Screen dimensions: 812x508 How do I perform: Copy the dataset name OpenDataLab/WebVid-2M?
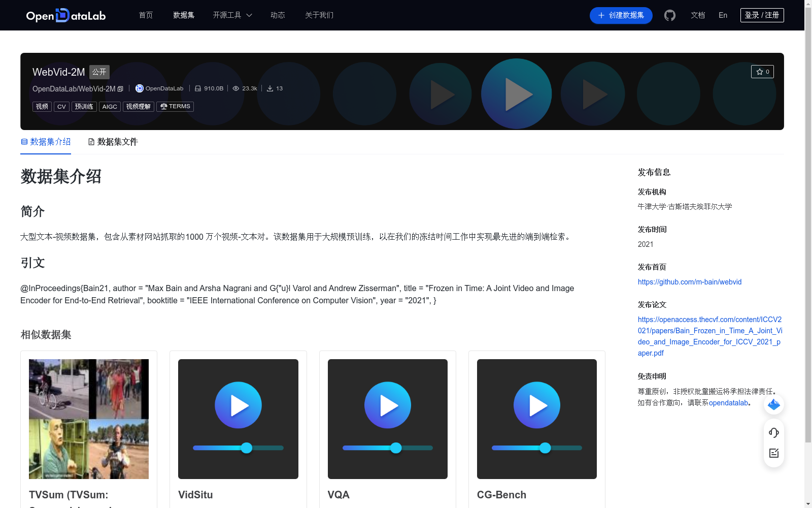[120, 88]
